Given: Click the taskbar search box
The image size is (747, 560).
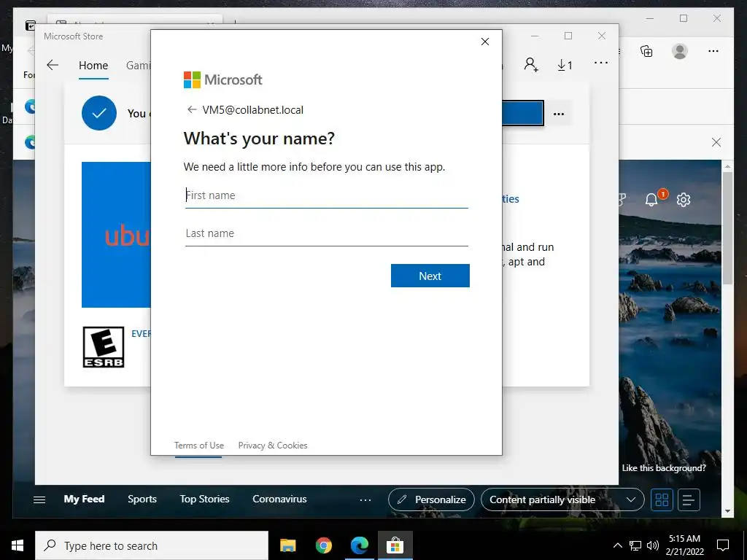Looking at the screenshot, I should (x=152, y=545).
